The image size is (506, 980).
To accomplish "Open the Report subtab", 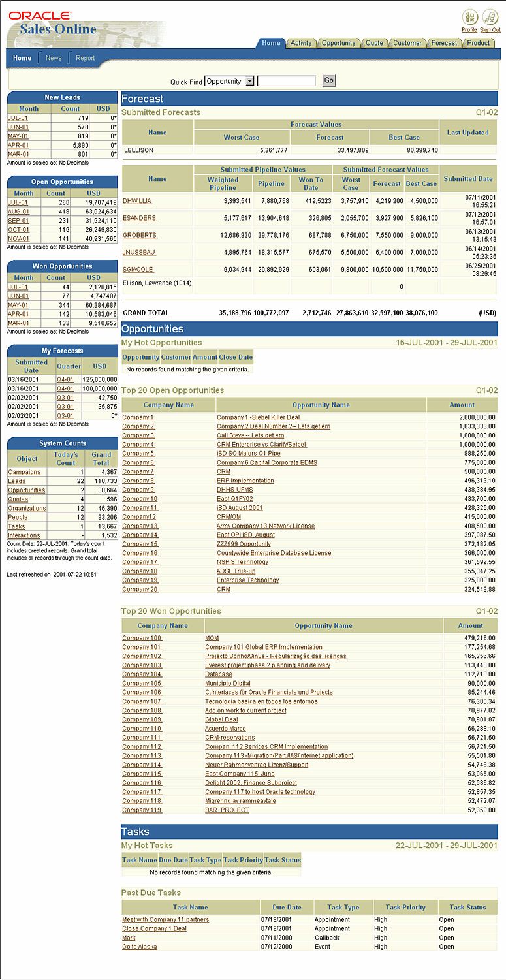I will click(86, 58).
